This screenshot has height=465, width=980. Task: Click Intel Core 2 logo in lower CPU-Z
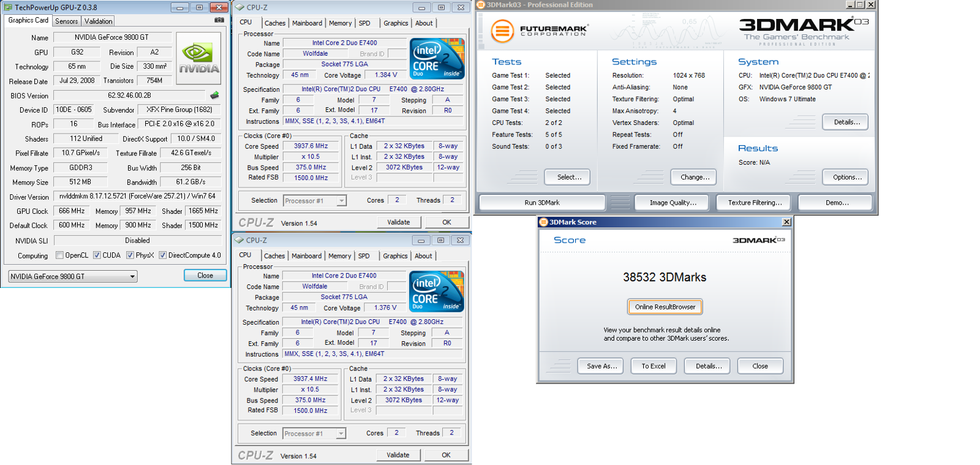coord(436,291)
